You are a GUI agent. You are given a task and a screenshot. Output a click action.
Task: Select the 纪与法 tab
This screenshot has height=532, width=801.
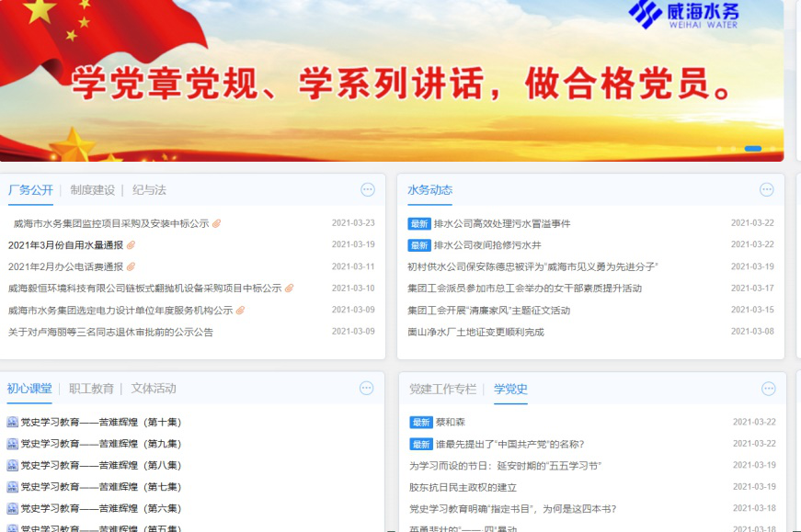149,190
